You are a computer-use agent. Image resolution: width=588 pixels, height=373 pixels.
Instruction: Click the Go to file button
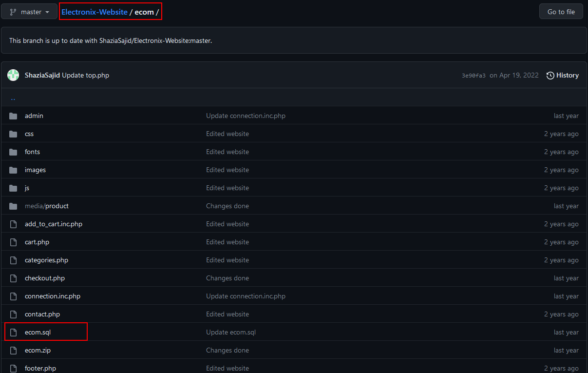561,12
